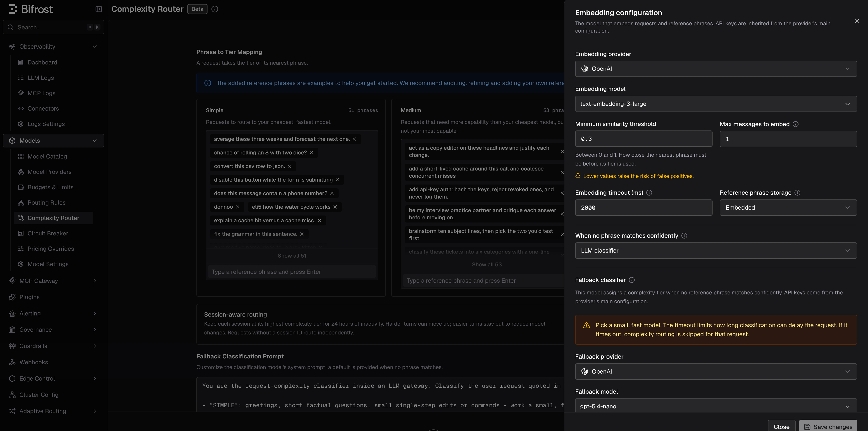The image size is (868, 431).
Task: Click info icon by When no phrase matches
Action: 684,236
